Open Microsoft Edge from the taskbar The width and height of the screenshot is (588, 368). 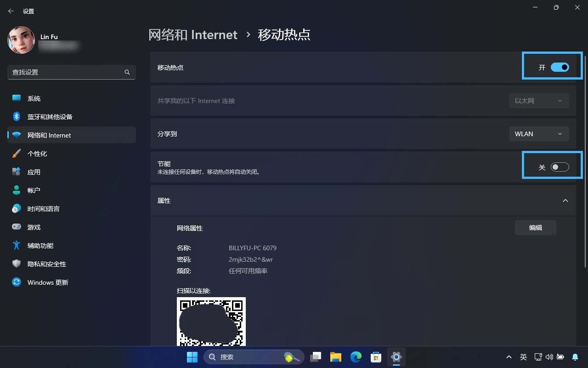356,356
